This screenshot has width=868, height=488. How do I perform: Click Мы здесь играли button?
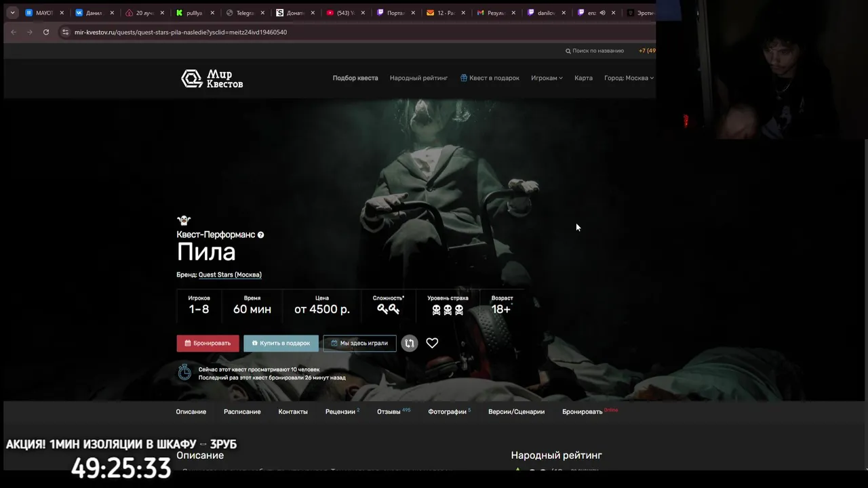coord(359,343)
